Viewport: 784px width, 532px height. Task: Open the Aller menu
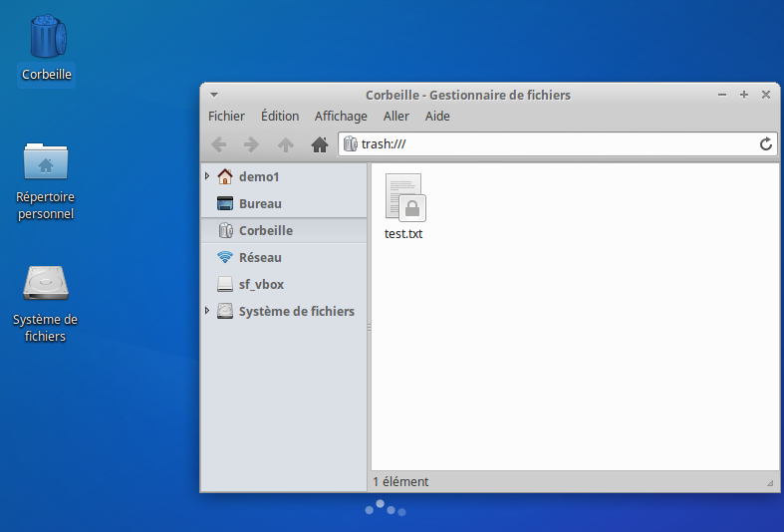tap(396, 117)
